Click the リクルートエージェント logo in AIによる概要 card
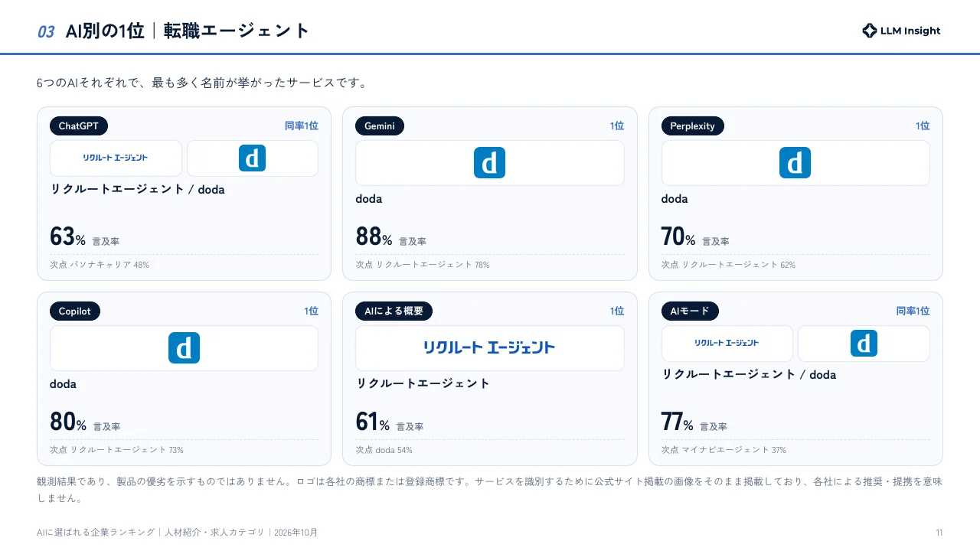 tap(489, 347)
